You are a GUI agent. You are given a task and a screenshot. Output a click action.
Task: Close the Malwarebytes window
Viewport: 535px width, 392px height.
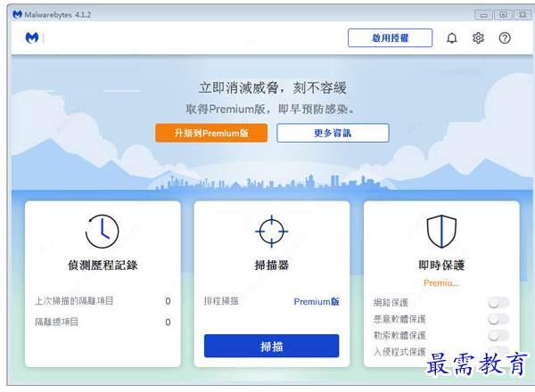point(523,14)
